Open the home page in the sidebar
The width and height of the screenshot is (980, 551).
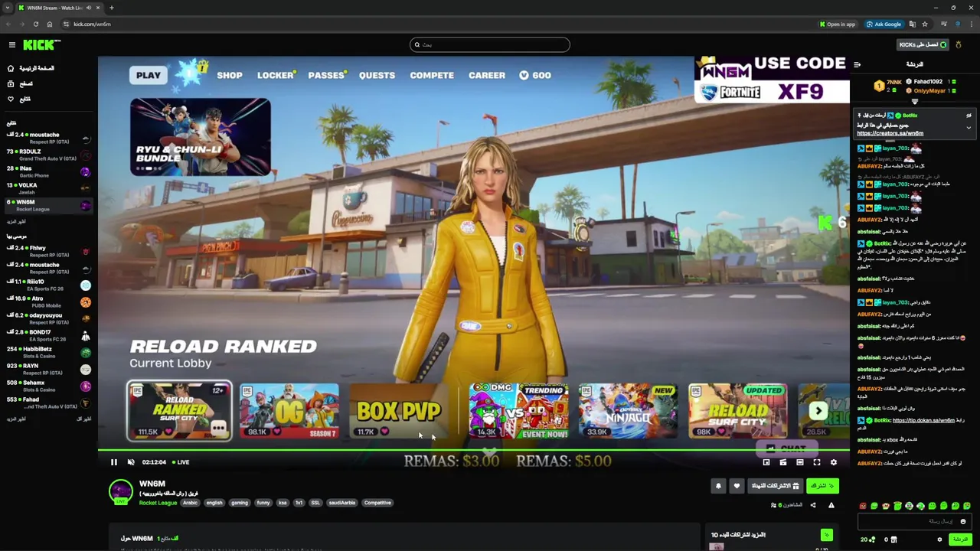point(31,68)
